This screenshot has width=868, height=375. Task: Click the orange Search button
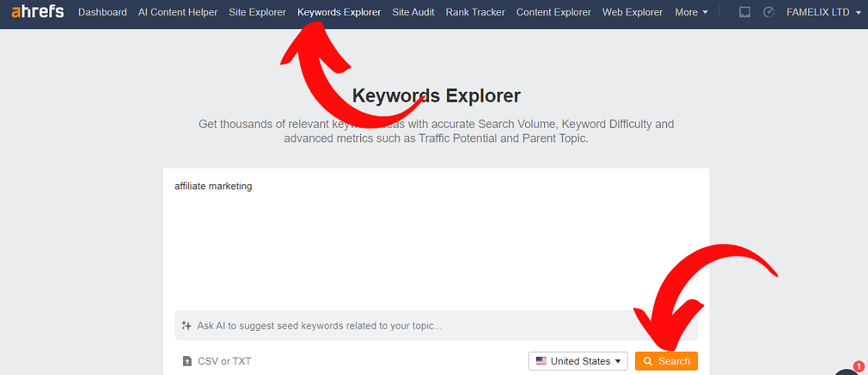666,361
